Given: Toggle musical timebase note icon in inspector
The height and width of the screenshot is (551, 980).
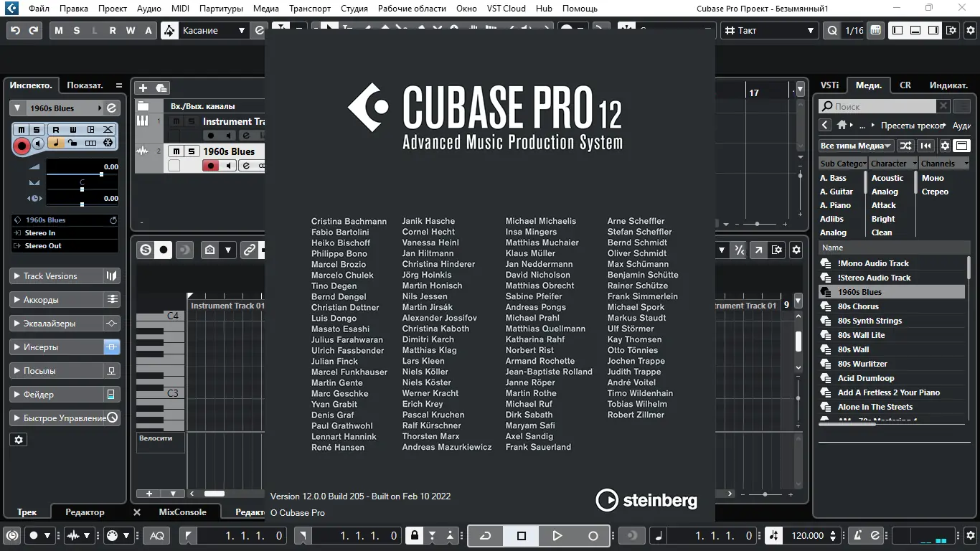Looking at the screenshot, I should tap(55, 143).
